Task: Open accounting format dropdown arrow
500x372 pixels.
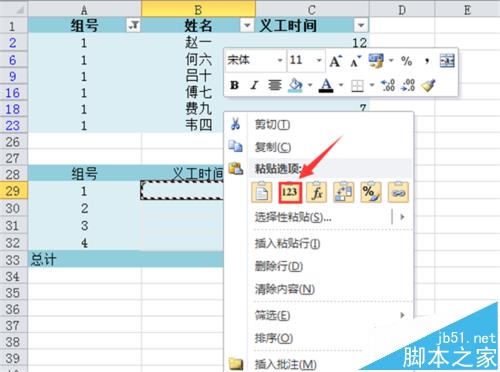Action: [x=391, y=61]
